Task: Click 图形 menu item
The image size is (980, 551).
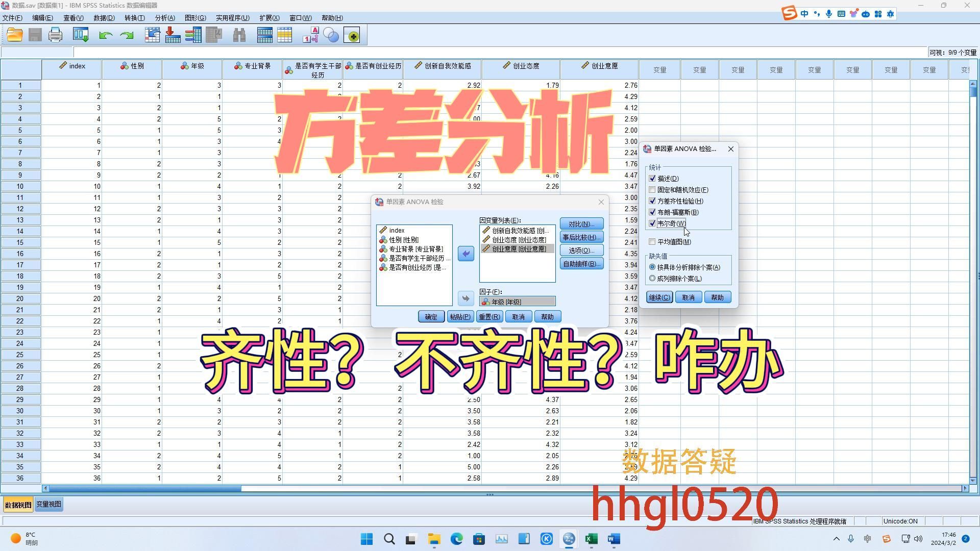Action: (196, 17)
